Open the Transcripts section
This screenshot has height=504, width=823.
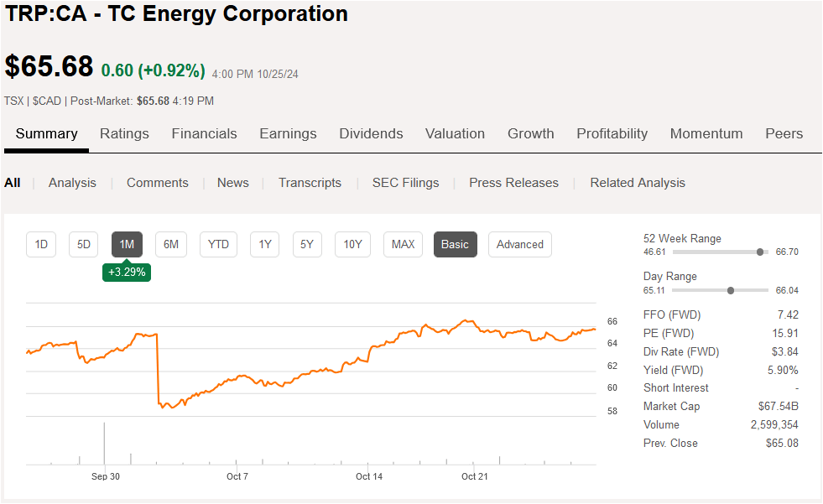[310, 182]
